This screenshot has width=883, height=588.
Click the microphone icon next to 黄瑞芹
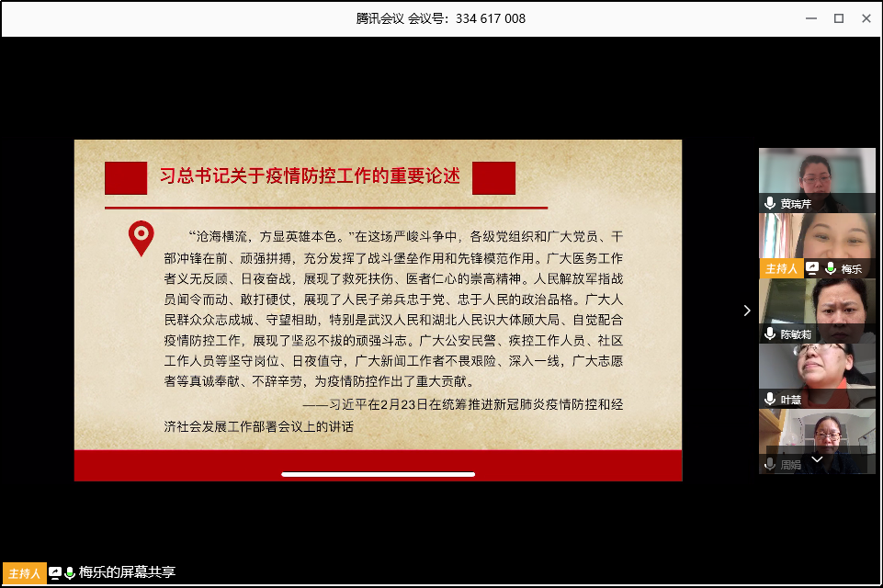click(x=770, y=204)
